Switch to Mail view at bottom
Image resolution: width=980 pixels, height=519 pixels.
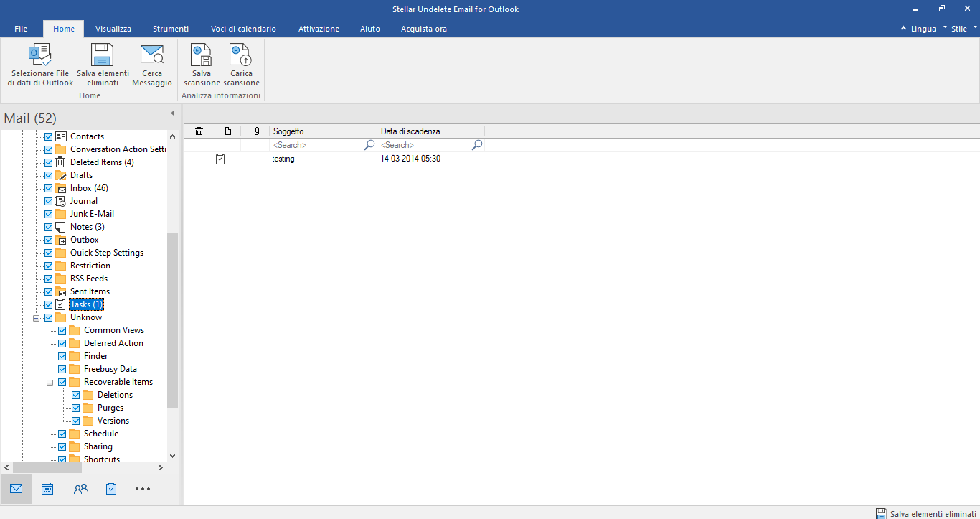pos(16,489)
